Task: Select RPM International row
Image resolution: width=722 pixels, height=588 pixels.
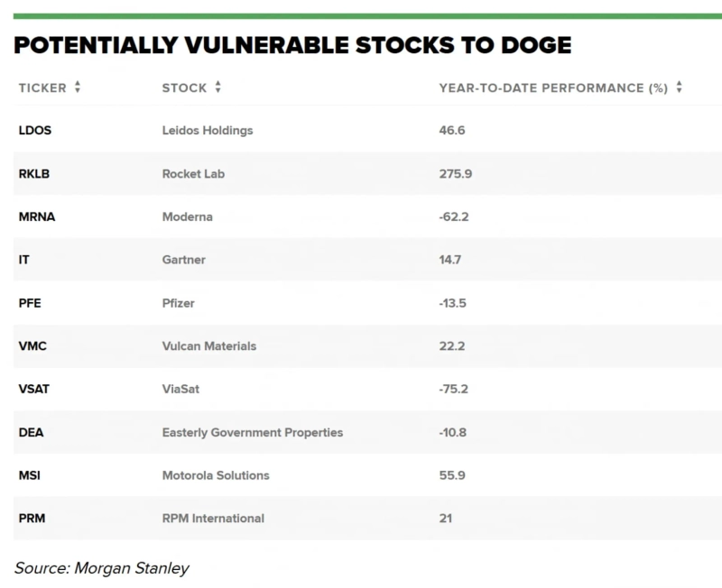Action: pos(213,519)
